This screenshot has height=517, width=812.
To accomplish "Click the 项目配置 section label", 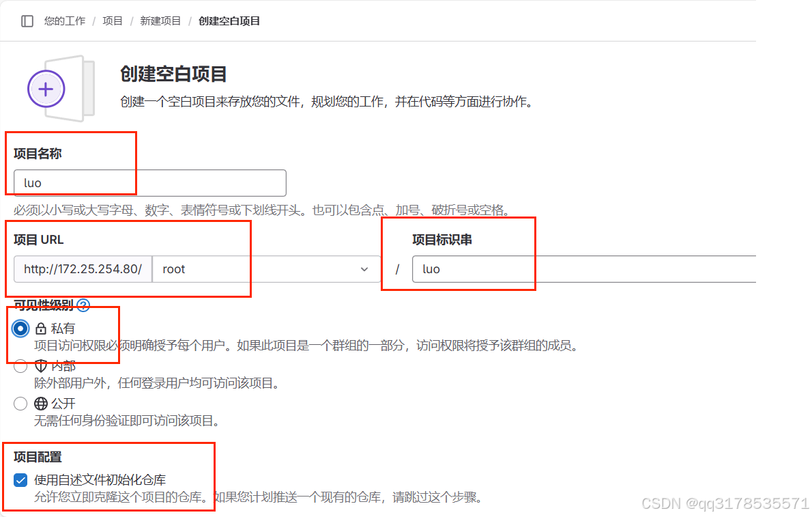I will point(38,457).
